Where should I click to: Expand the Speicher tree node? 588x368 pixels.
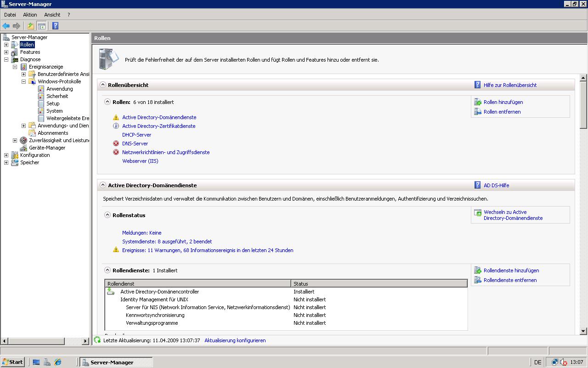[6, 162]
